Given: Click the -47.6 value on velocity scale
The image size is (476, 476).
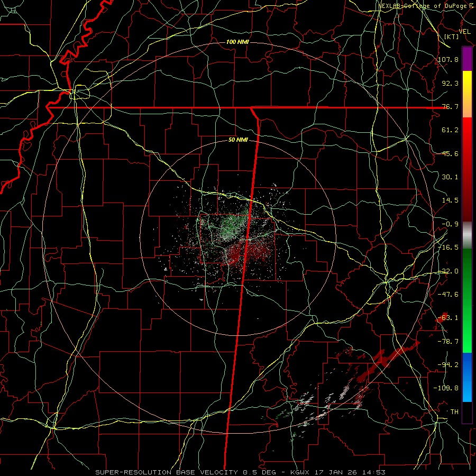Looking at the screenshot, I should pyautogui.click(x=448, y=295).
